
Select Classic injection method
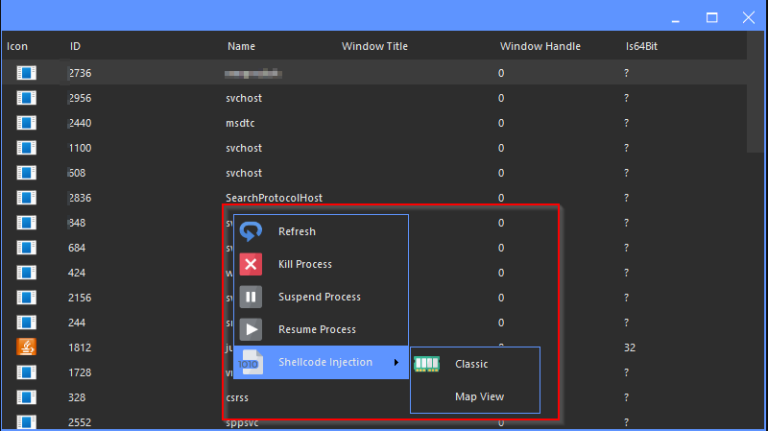coord(471,364)
